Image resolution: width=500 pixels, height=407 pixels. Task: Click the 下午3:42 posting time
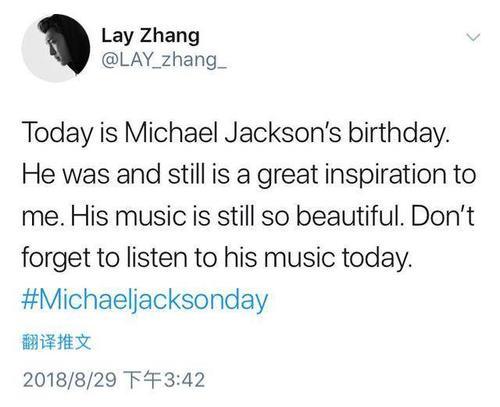point(163,380)
